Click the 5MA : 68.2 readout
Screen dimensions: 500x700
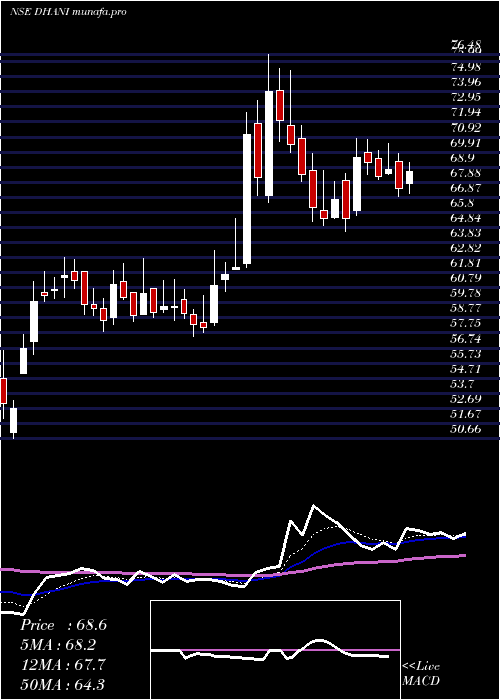tap(58, 645)
